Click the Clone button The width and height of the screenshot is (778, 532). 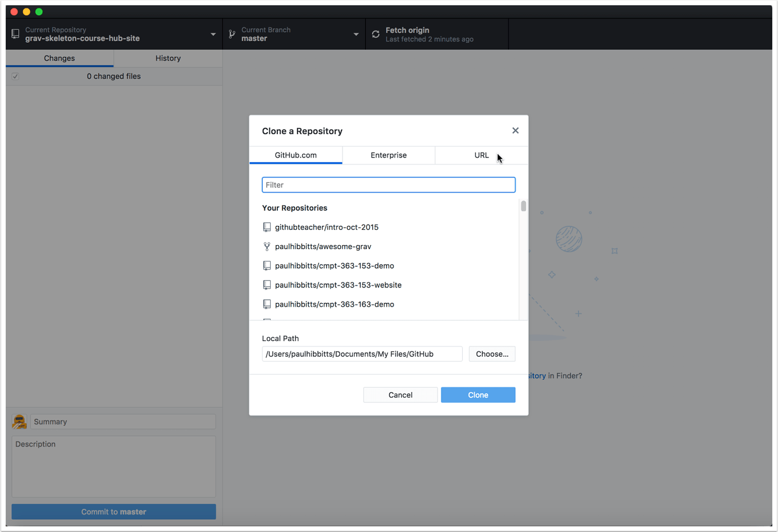point(478,394)
